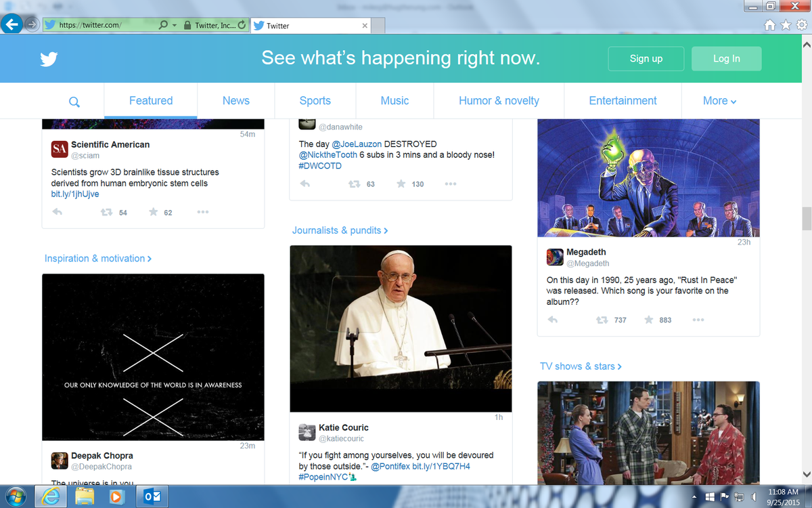The image size is (812, 508).
Task: Click the Sign up button
Action: click(646, 59)
